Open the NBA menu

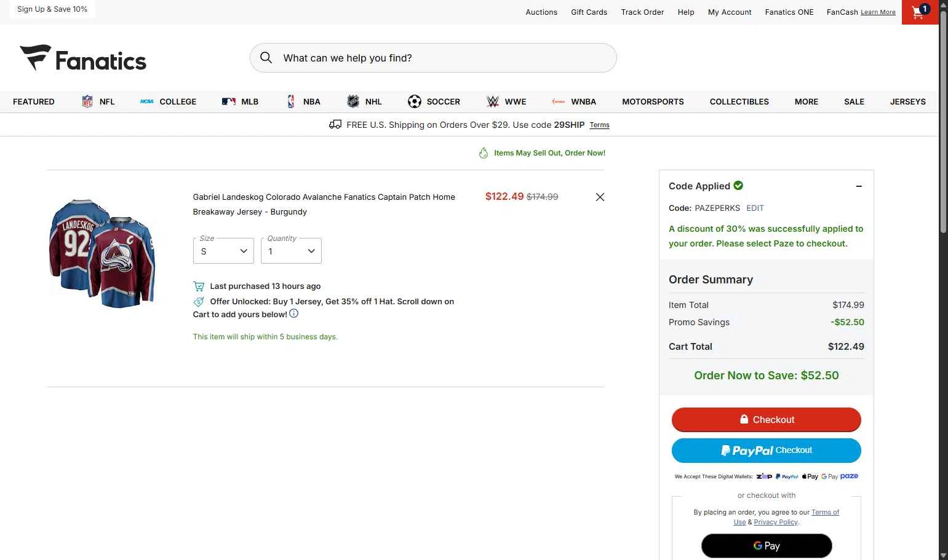click(x=303, y=101)
